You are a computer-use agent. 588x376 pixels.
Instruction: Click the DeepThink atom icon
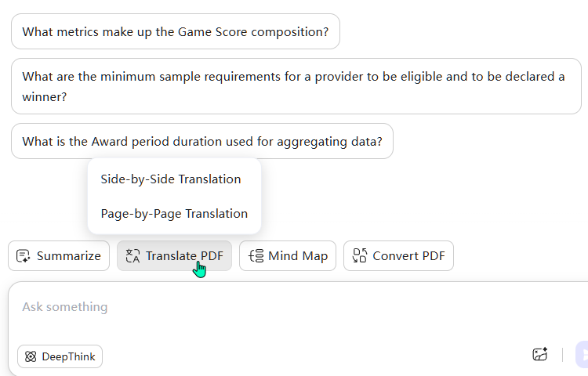tap(31, 357)
